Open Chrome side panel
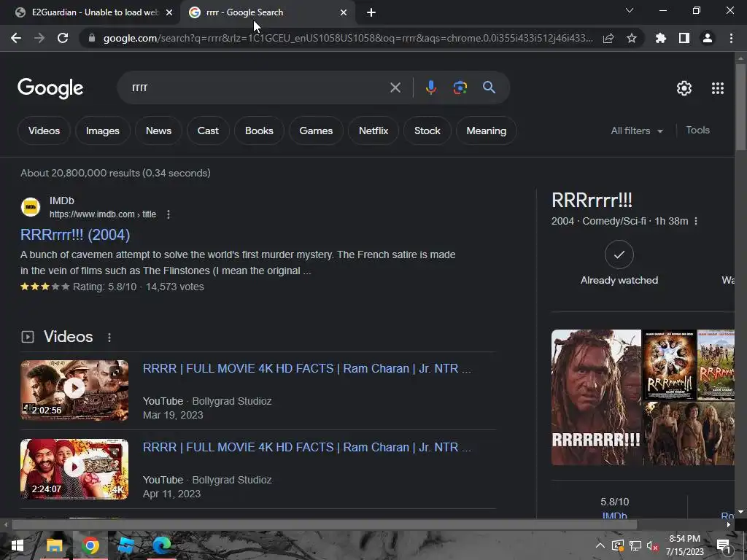Screen dimensions: 747x560 click(x=684, y=38)
